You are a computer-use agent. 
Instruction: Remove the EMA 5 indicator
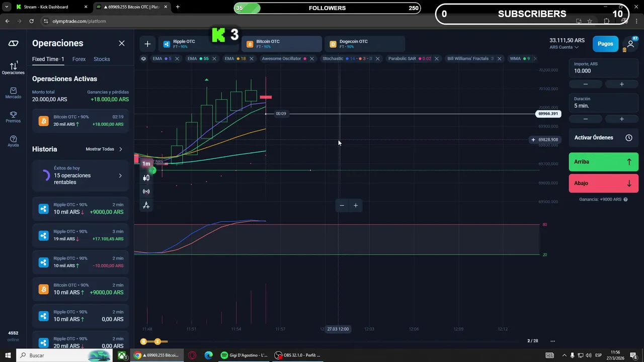click(177, 59)
